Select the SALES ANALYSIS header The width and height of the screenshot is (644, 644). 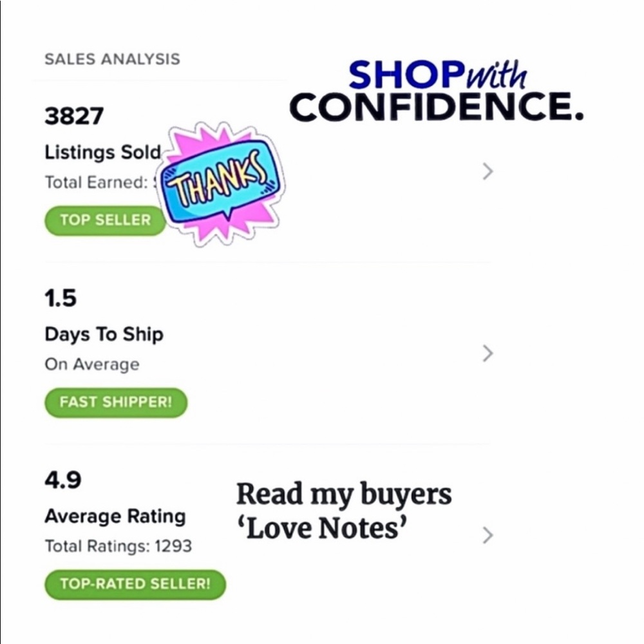click(112, 59)
